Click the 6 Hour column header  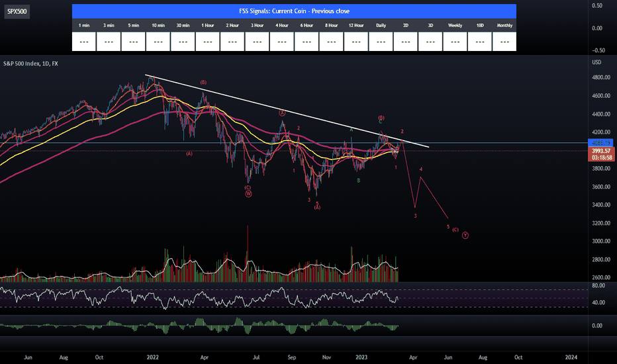(307, 25)
